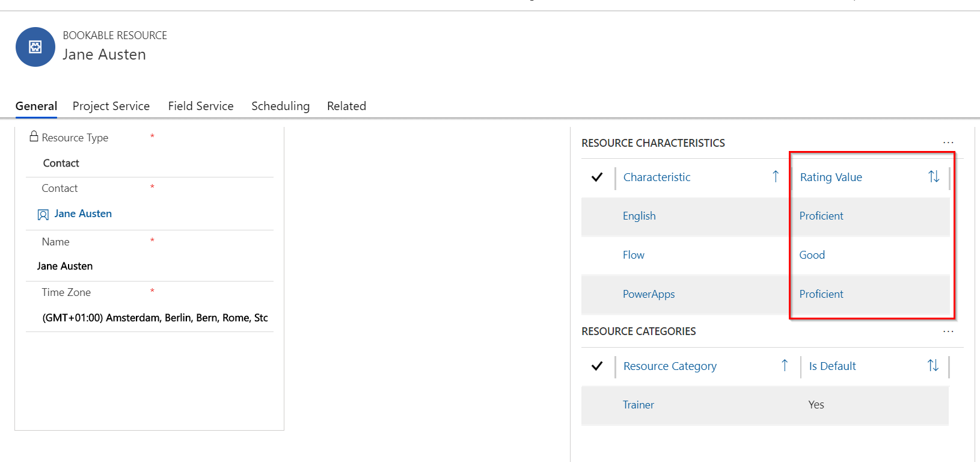Click sort arrows on Rating Value column

click(933, 177)
